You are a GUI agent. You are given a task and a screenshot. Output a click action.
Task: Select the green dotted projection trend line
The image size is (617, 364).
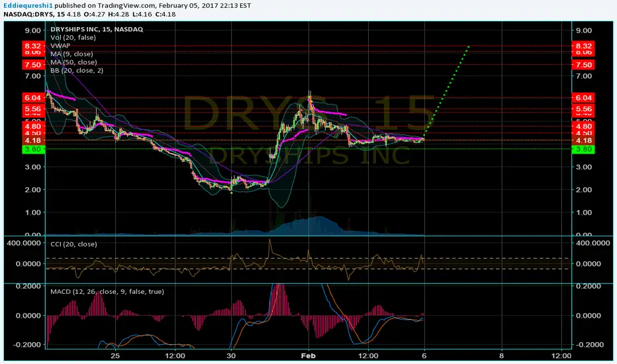[x=447, y=91]
